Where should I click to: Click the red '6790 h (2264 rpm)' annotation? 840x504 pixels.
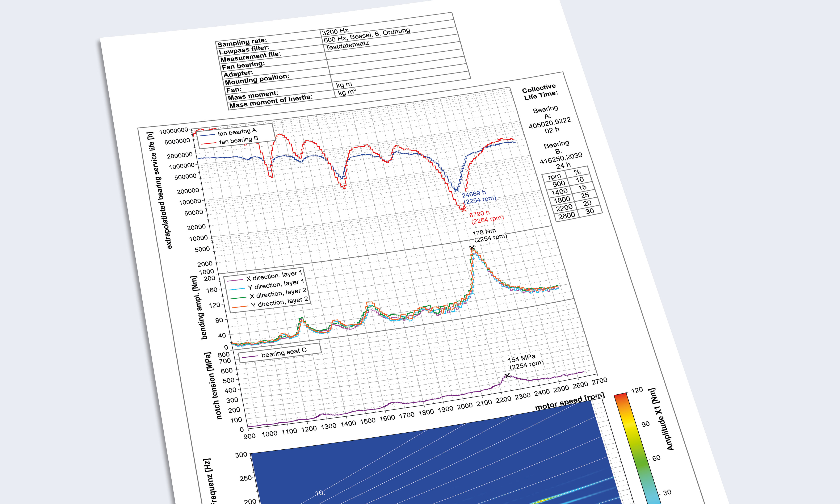487,217
